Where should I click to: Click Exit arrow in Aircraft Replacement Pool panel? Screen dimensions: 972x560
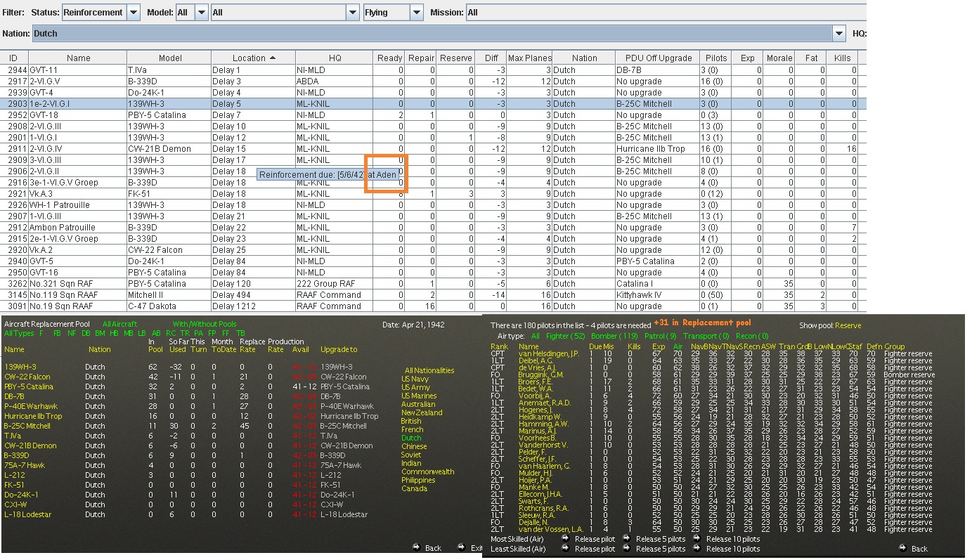coord(462,547)
